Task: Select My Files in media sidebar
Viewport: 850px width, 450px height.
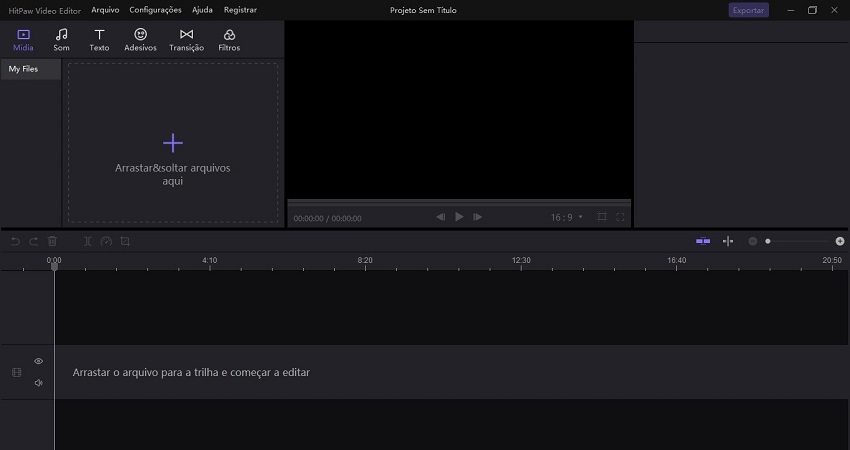Action: tap(31, 69)
